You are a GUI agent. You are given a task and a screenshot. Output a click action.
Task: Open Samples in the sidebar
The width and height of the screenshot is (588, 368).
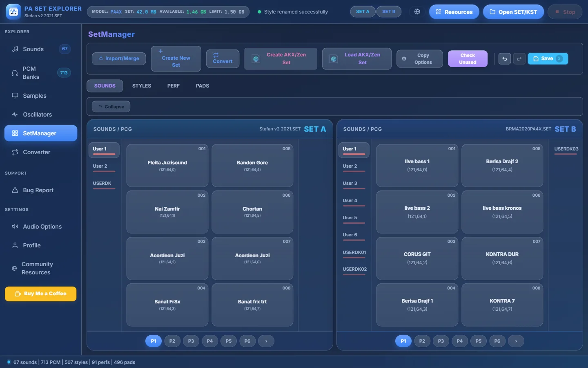(x=41, y=96)
